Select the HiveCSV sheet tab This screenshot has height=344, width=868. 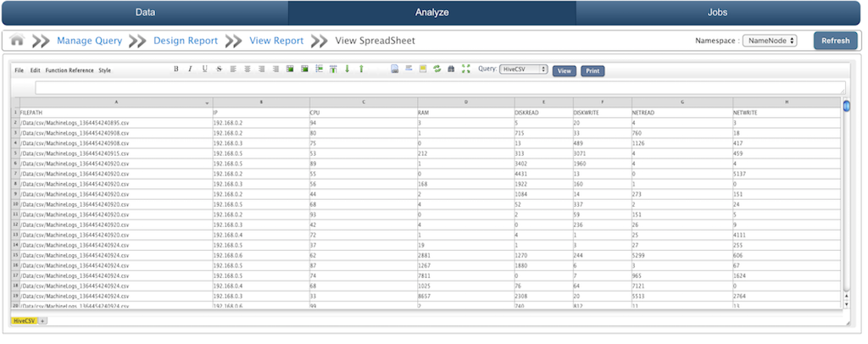tap(24, 321)
